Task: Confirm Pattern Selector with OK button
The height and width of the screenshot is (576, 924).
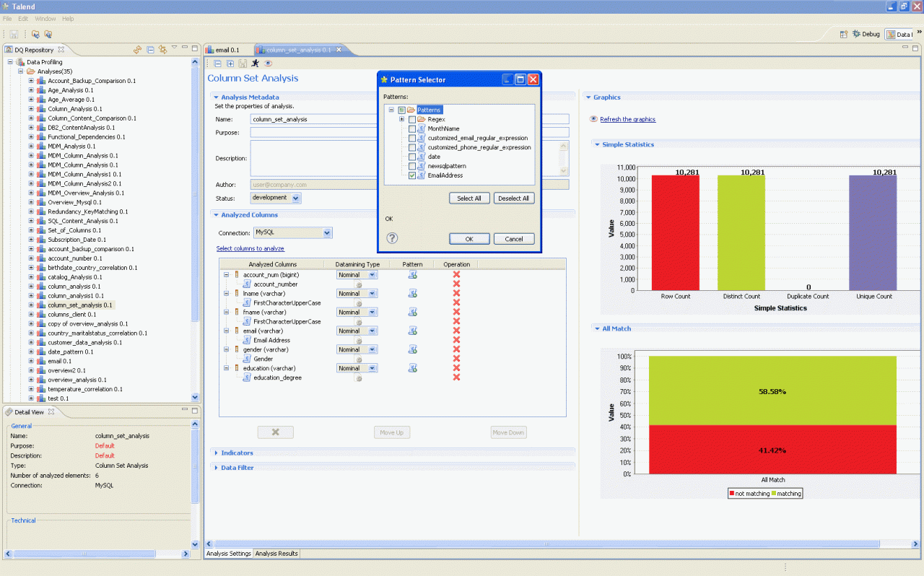Action: point(469,239)
